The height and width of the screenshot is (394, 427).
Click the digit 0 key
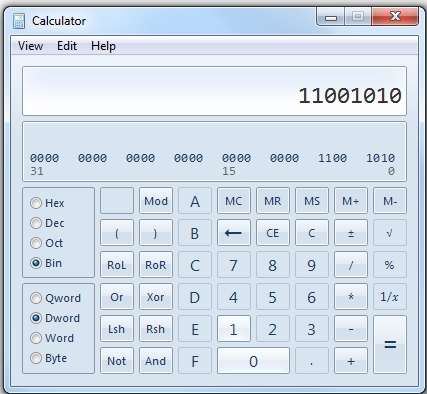pyautogui.click(x=253, y=361)
